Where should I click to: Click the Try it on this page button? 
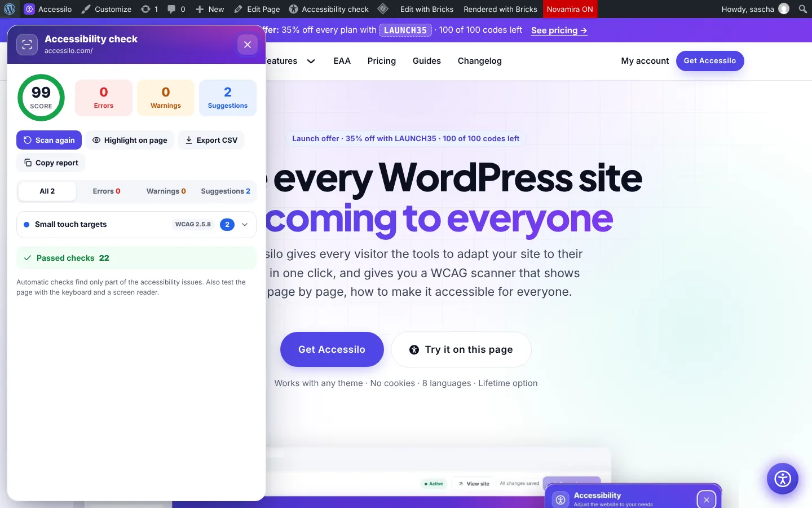click(x=461, y=349)
